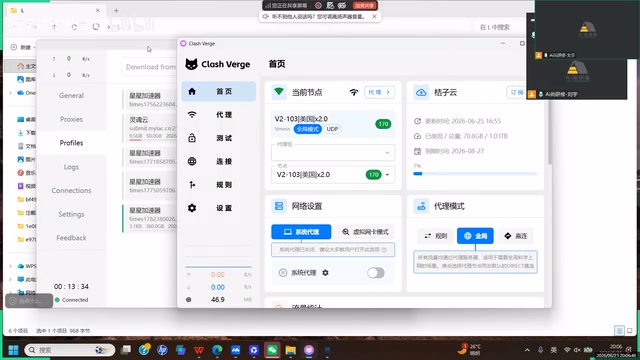Switch proxy mode to 直连
640x360 pixels.
pos(516,236)
